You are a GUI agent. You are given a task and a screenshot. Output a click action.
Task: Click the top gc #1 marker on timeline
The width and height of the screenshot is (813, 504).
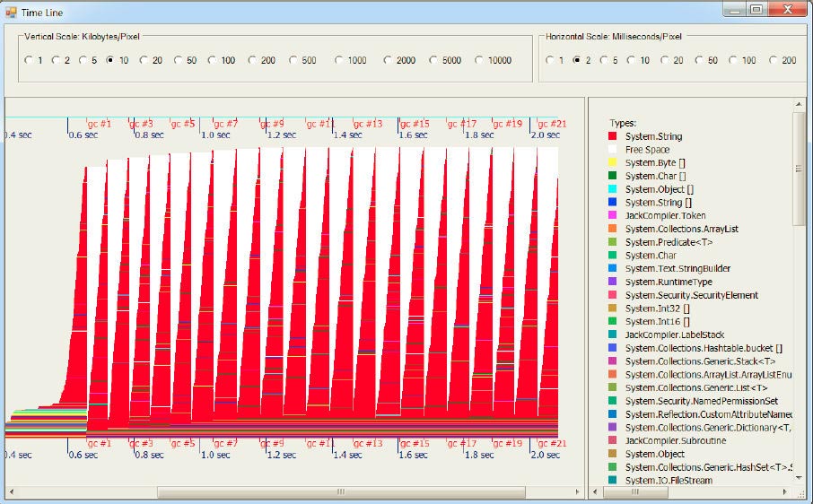100,124
